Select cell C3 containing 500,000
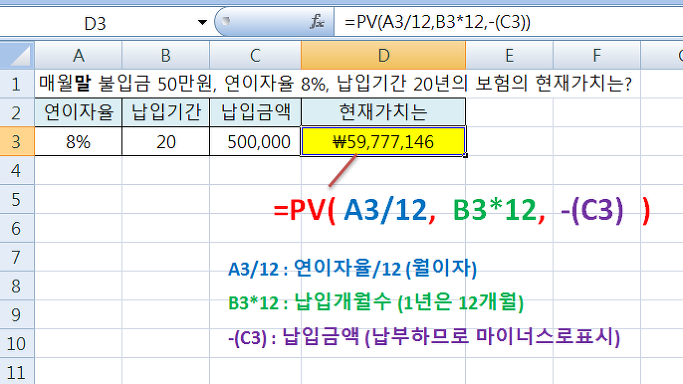The width and height of the screenshot is (683, 384). tap(255, 141)
